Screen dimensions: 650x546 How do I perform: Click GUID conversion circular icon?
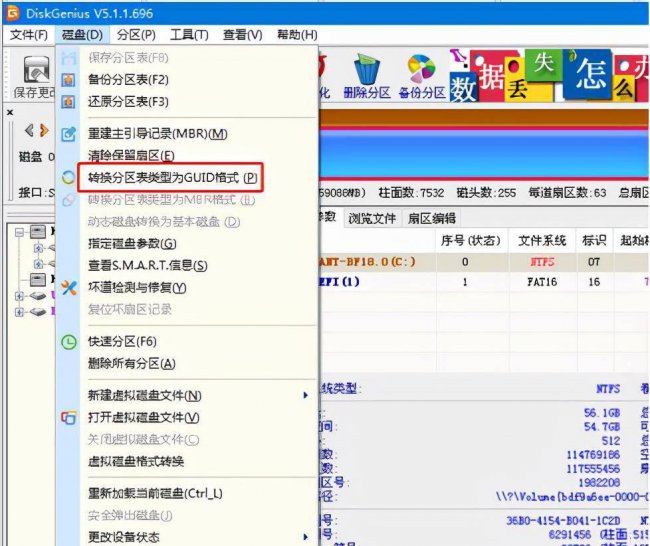coord(68,178)
